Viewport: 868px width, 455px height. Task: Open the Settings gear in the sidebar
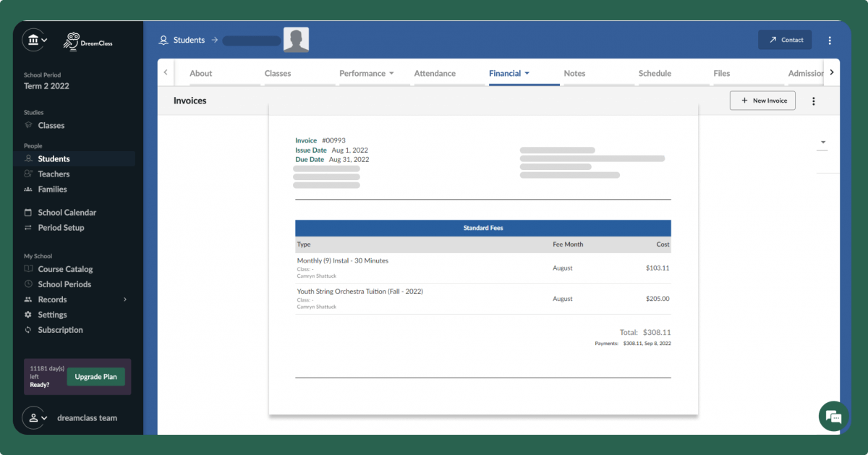pos(27,314)
